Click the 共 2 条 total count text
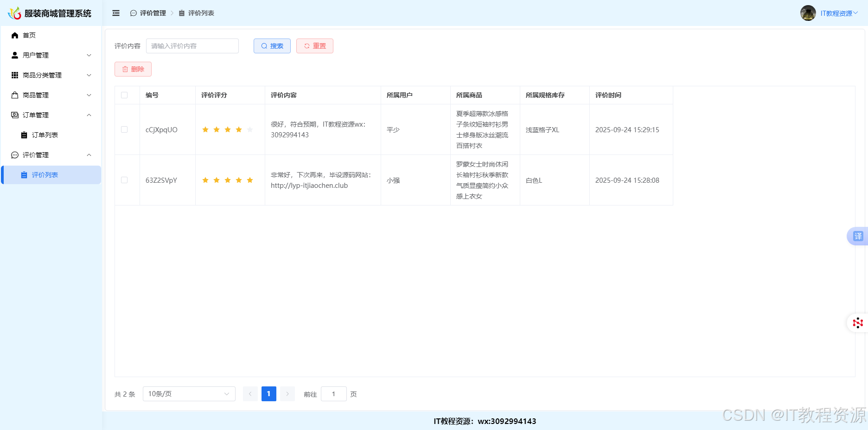The height and width of the screenshot is (430, 868). click(x=125, y=394)
